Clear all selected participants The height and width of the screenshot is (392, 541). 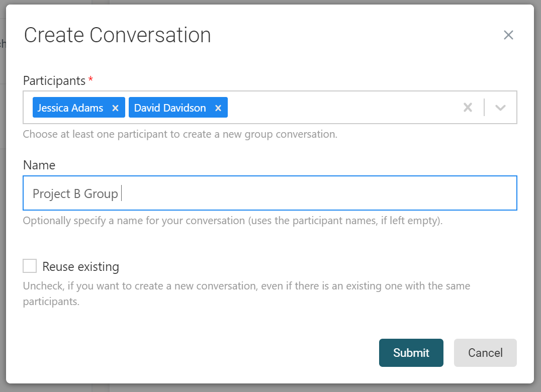(x=468, y=108)
